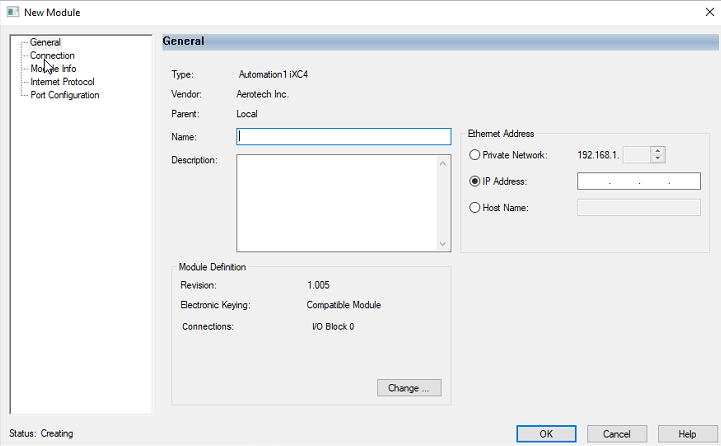Image resolution: width=721 pixels, height=446 pixels.
Task: Select Port Configuration in the tree
Action: tap(64, 95)
